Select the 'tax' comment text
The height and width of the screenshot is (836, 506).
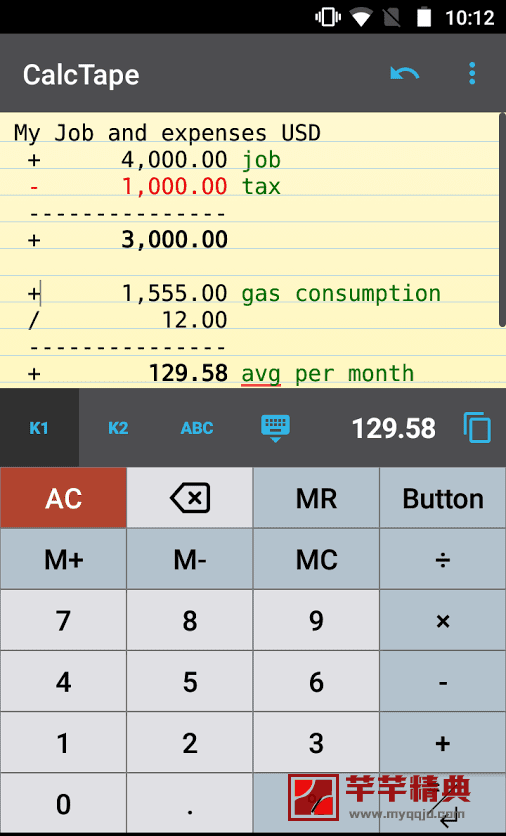[x=261, y=186]
